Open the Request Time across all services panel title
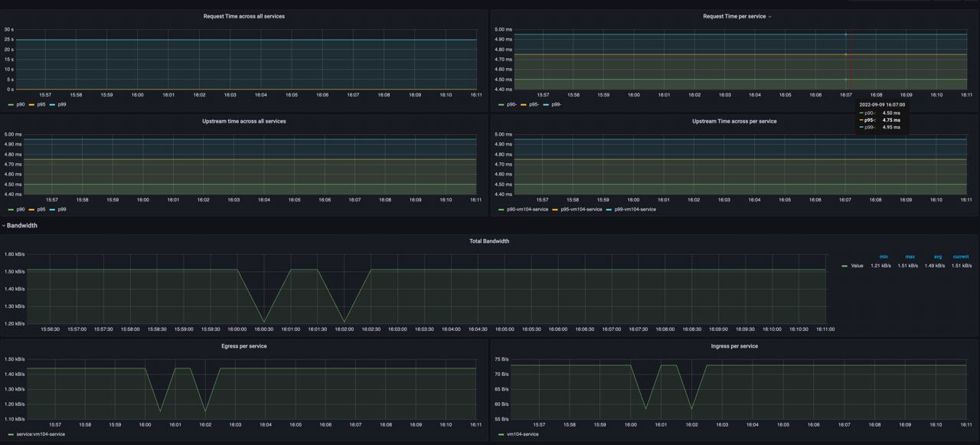Image resolution: width=980 pixels, height=445 pixels. point(243,16)
